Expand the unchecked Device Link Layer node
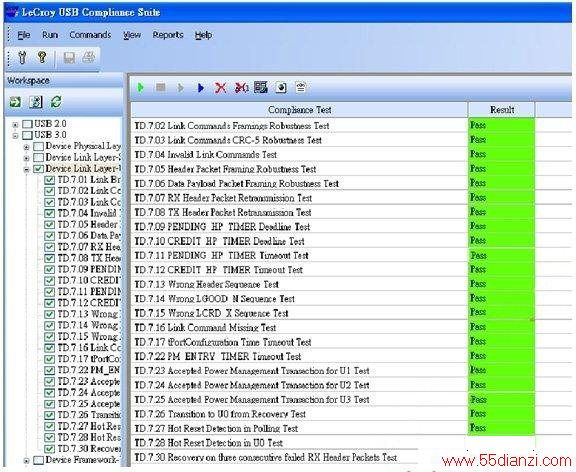Screen dimensions: 576x472 (x=26, y=158)
